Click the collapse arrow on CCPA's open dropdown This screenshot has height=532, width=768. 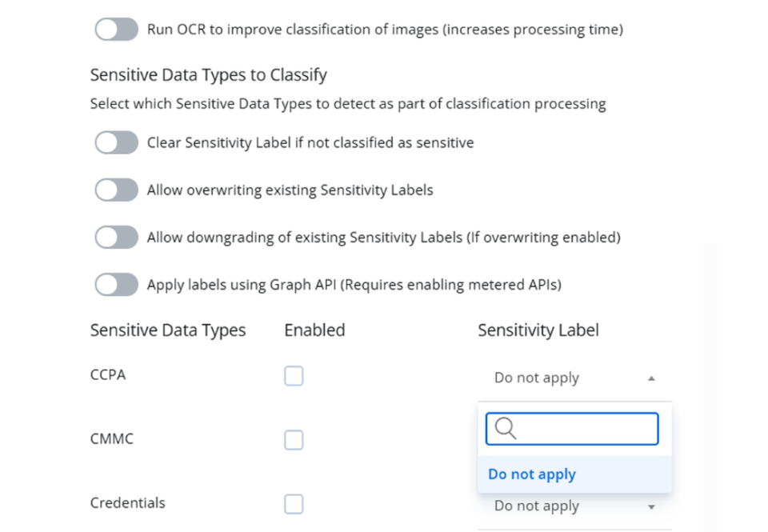(652, 378)
